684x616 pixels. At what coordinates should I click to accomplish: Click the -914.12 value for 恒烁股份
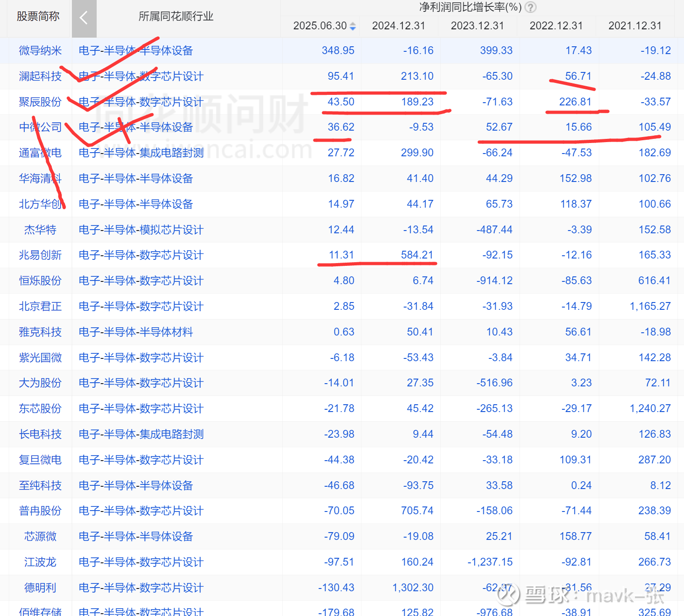pyautogui.click(x=495, y=280)
